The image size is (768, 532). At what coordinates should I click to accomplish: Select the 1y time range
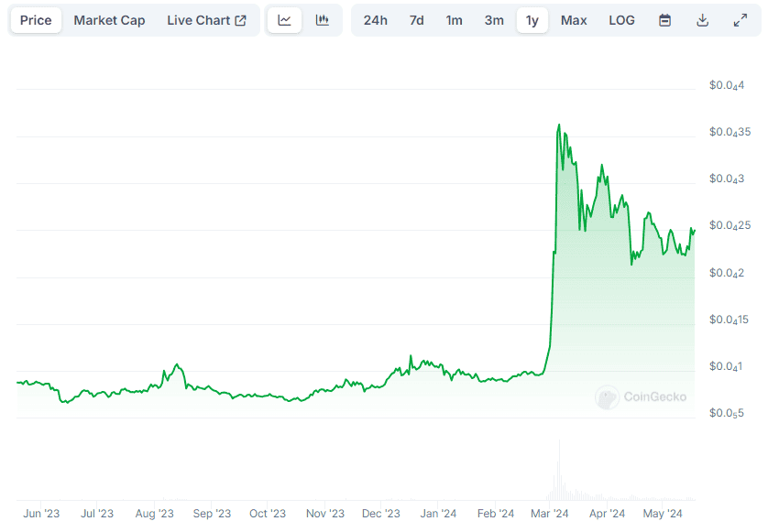[x=532, y=20]
